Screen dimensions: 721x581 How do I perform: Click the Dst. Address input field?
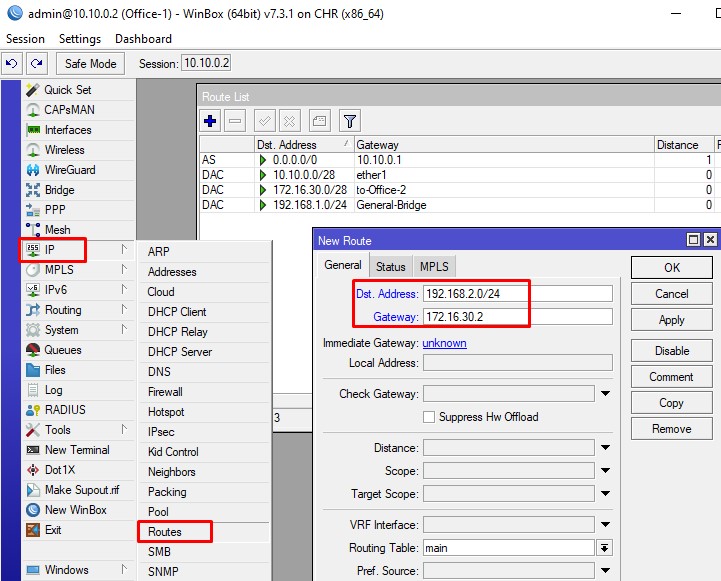(x=518, y=294)
